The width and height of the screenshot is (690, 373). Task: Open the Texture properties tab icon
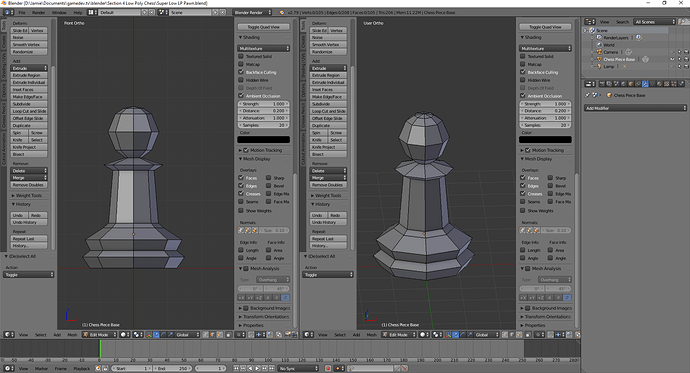667,84
